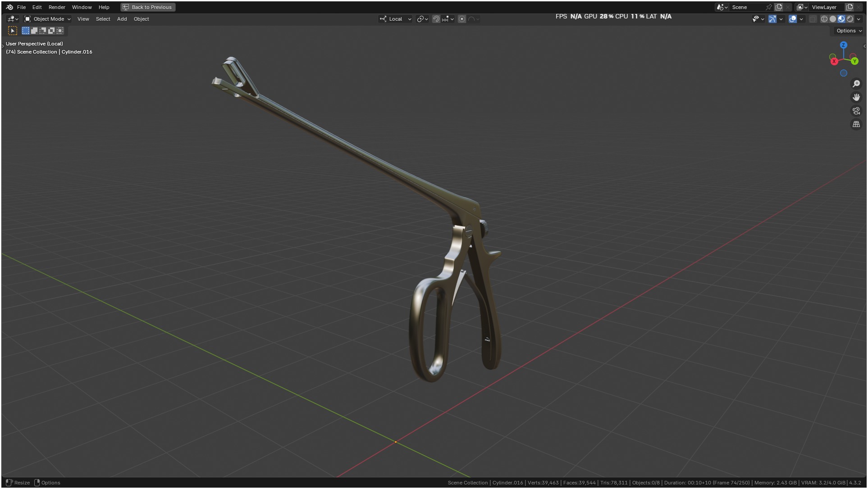
Task: Click the X axis on navigation gizmo
Action: pyautogui.click(x=834, y=61)
